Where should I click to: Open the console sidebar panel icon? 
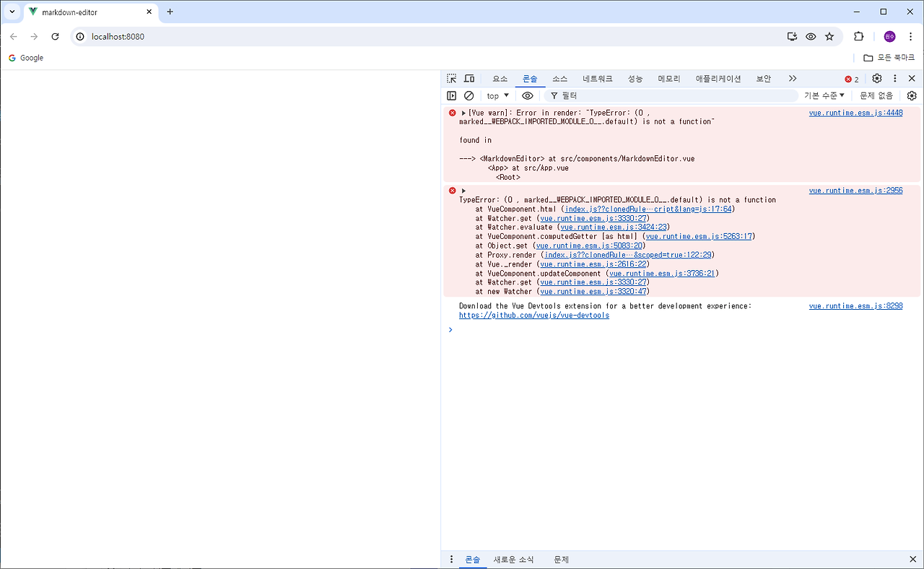click(x=451, y=95)
